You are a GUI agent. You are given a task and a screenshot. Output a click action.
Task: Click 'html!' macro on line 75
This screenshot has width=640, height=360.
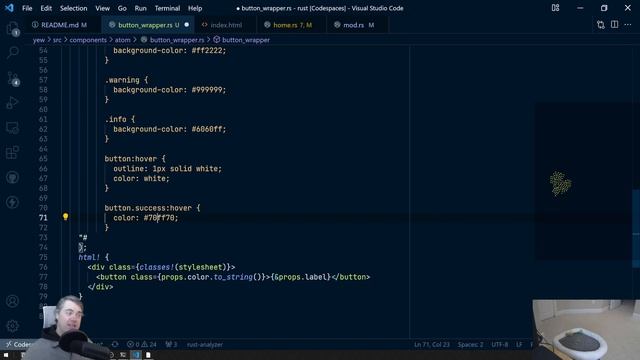coord(89,257)
